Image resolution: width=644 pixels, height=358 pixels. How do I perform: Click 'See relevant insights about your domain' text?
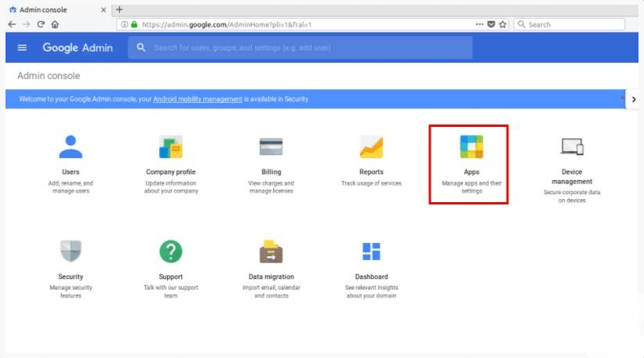point(371,291)
